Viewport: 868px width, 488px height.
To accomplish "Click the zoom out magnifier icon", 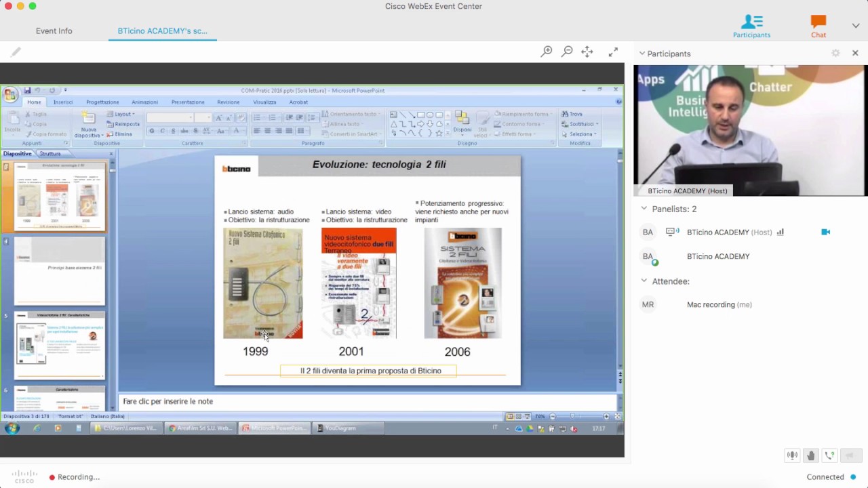I will [x=567, y=52].
